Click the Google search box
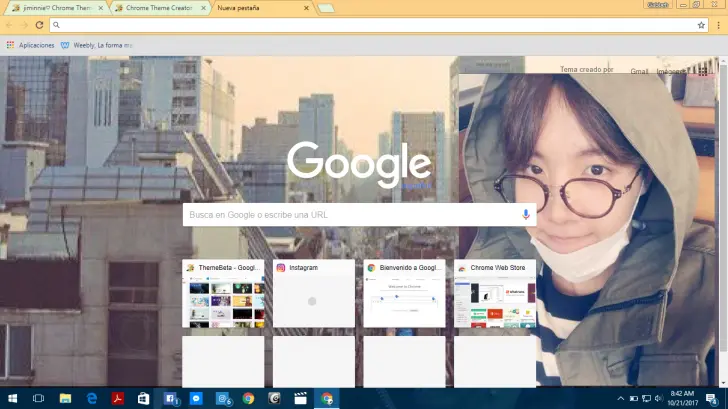 [x=350, y=215]
